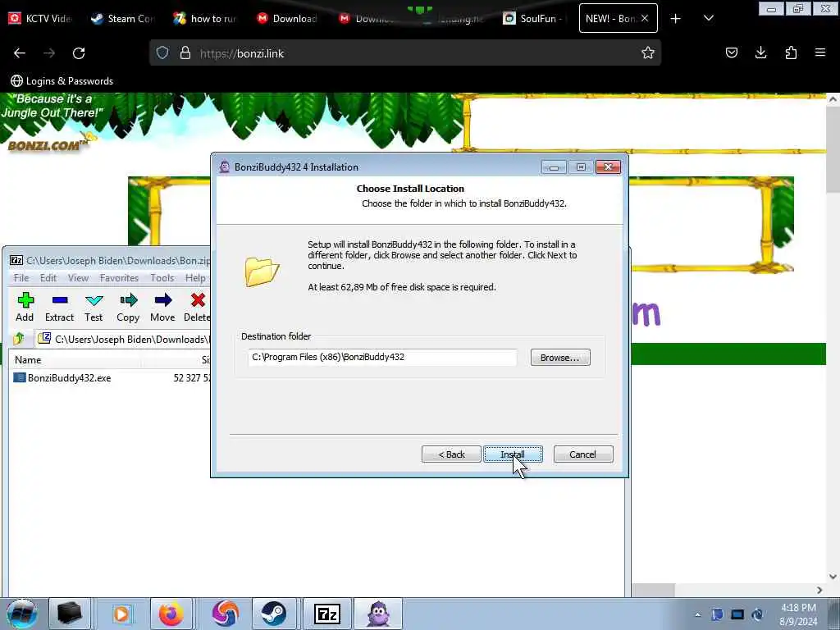Click the up-folder arrow in 7-Zip

pyautogui.click(x=19, y=339)
